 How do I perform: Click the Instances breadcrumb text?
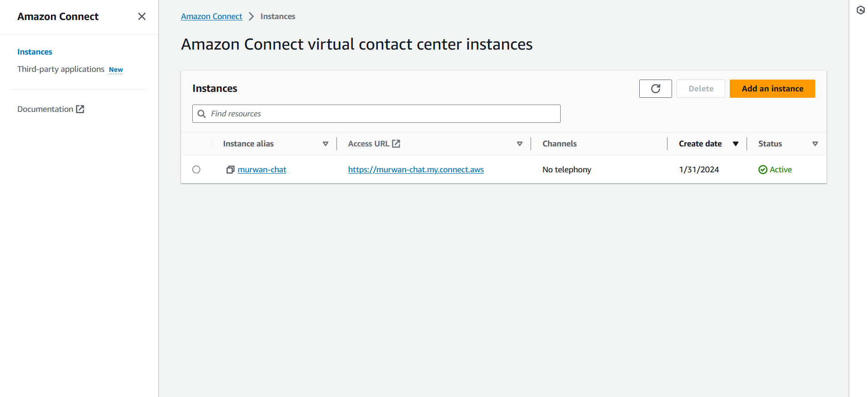(x=278, y=16)
